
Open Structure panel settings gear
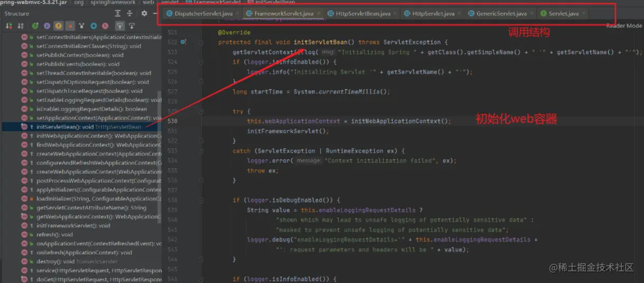pos(144,13)
